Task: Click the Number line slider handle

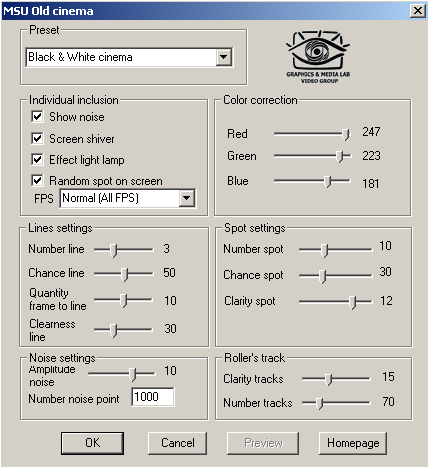Action: coord(114,250)
